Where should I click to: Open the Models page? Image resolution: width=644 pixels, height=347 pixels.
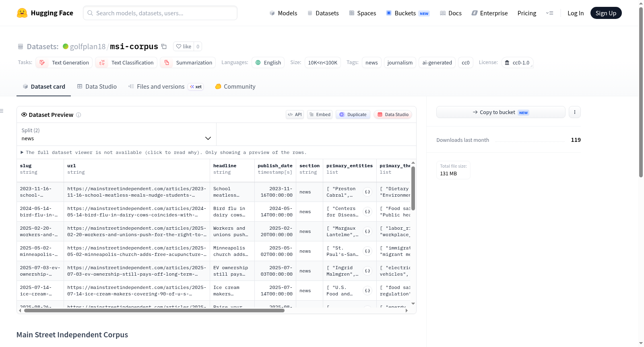click(283, 13)
